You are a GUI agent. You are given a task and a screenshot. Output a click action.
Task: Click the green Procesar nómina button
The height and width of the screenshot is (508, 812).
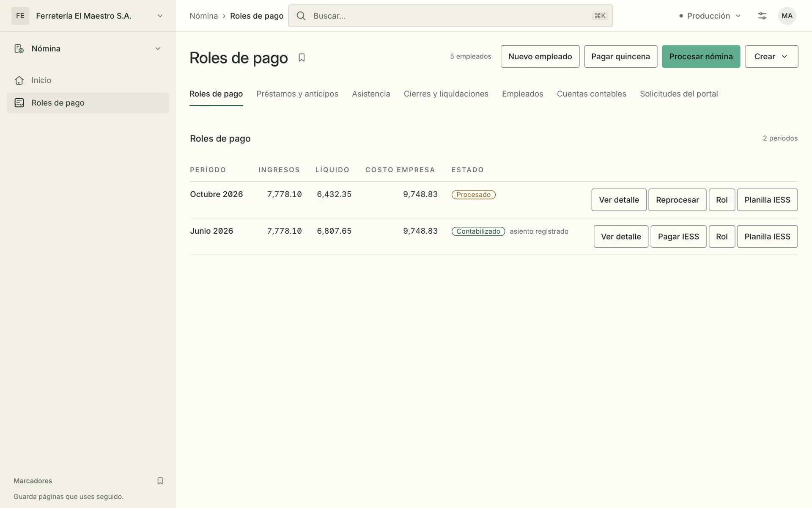point(701,56)
